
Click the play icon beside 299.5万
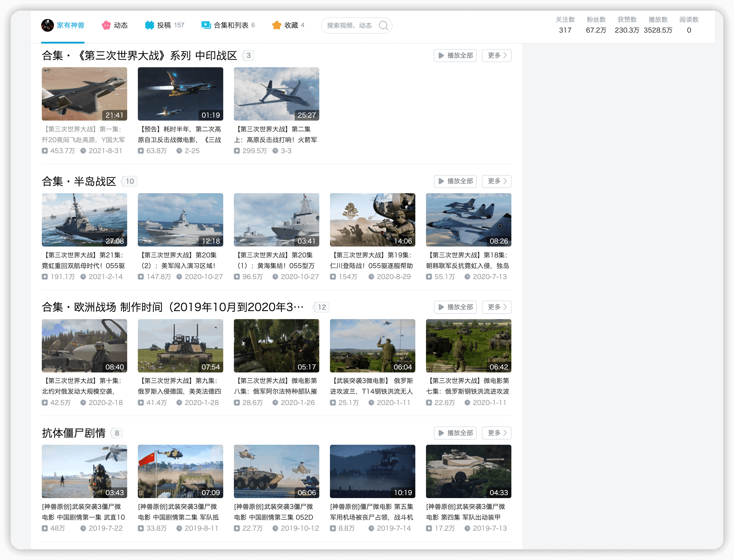point(237,151)
